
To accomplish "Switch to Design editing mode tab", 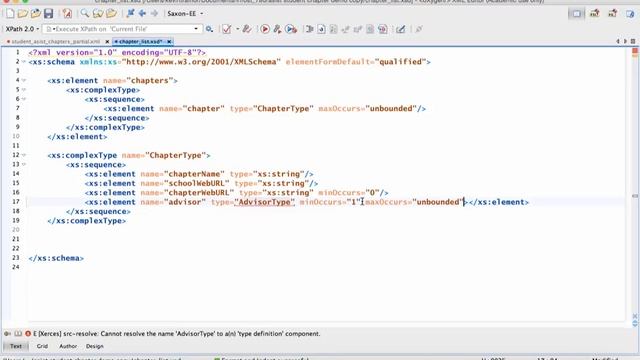I will pos(95,346).
